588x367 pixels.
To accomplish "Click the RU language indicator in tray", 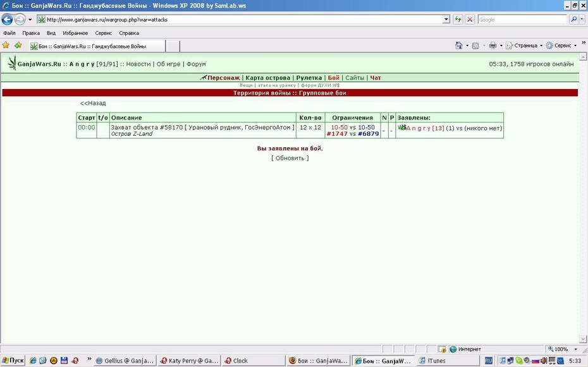I will point(488,361).
